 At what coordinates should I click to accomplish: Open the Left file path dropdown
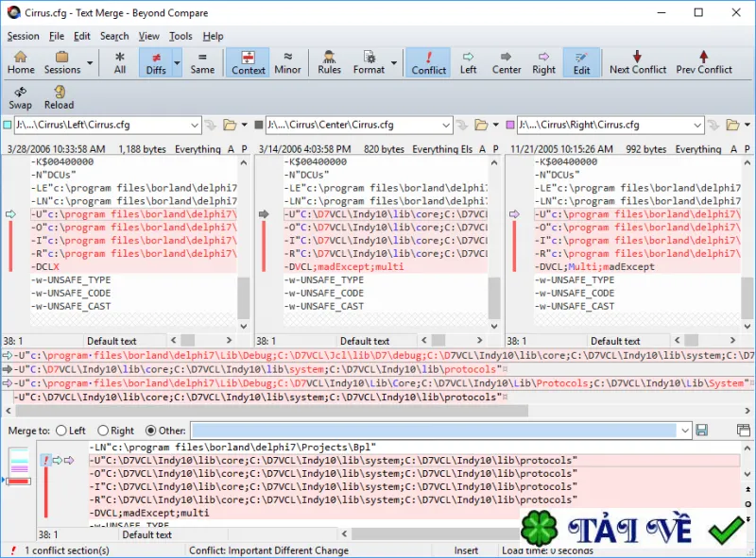[x=195, y=126]
